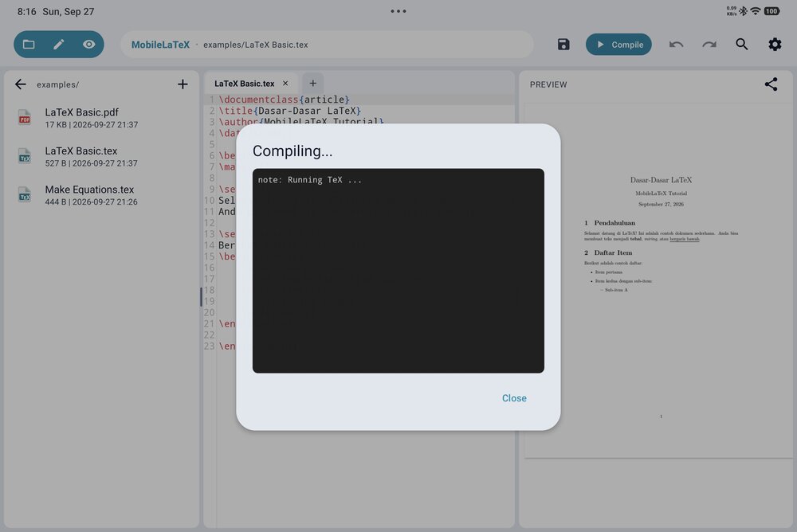Undo the last edit
This screenshot has height=532, width=797.
click(x=676, y=45)
